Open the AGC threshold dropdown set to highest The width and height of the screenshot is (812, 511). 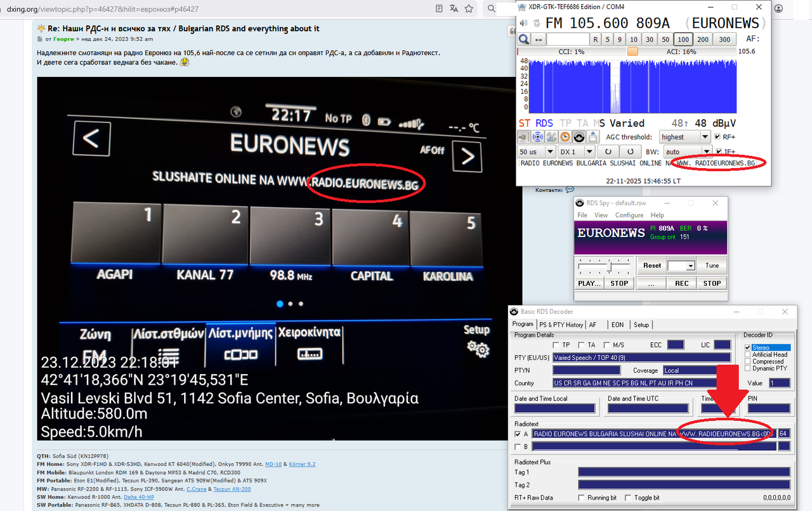684,137
